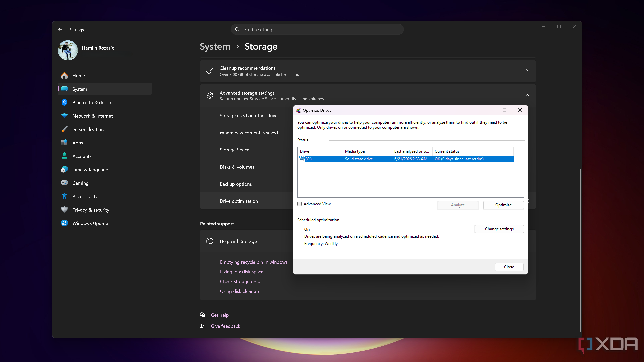Click the Help with Storage globe icon
This screenshot has height=362, width=644.
pyautogui.click(x=210, y=241)
